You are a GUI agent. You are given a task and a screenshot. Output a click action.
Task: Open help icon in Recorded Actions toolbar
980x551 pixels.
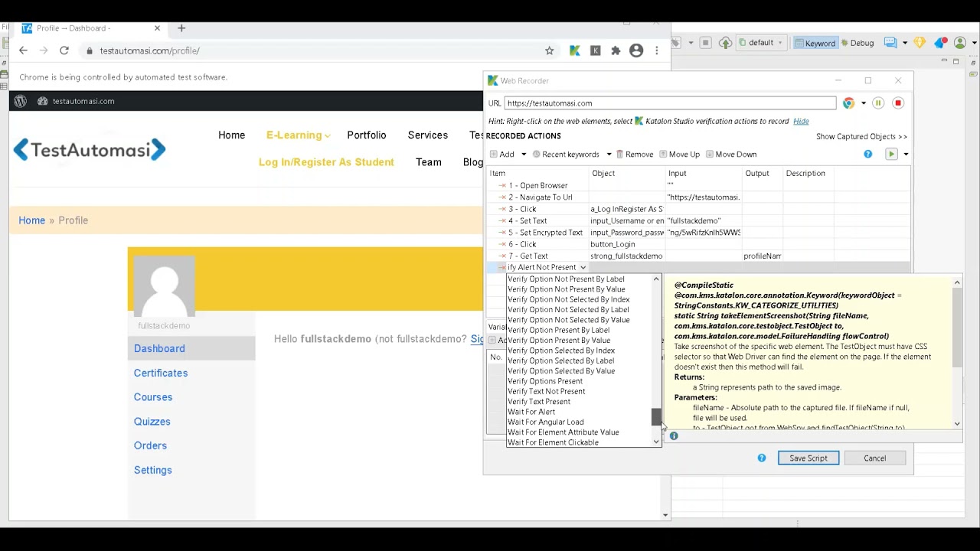pyautogui.click(x=867, y=154)
